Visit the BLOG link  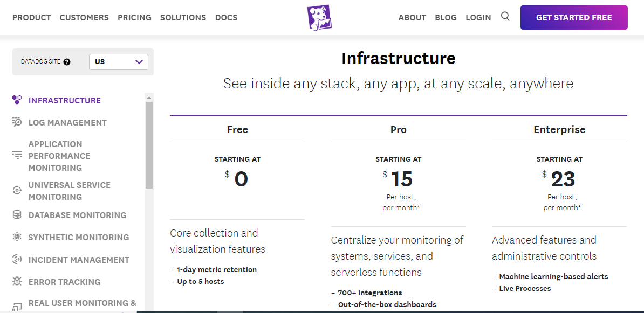(446, 18)
